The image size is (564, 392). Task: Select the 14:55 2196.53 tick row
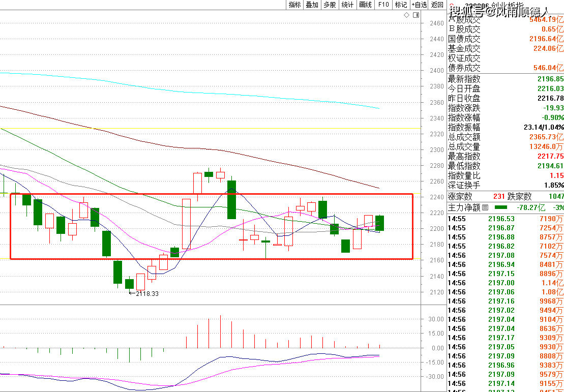tap(506, 219)
